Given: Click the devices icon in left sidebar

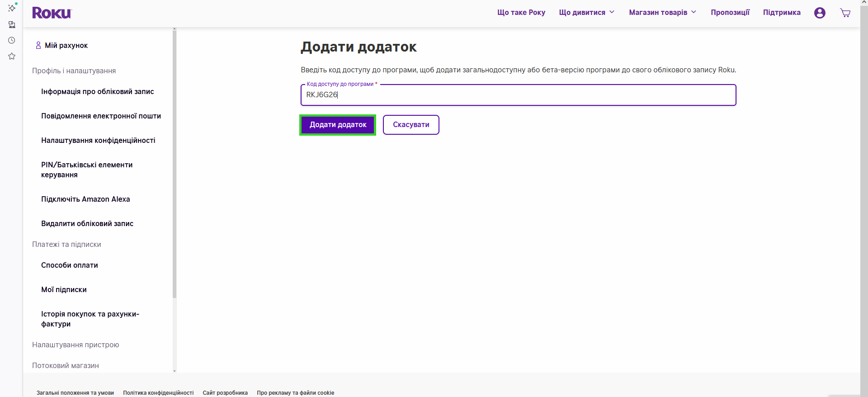Looking at the screenshot, I should point(12,24).
